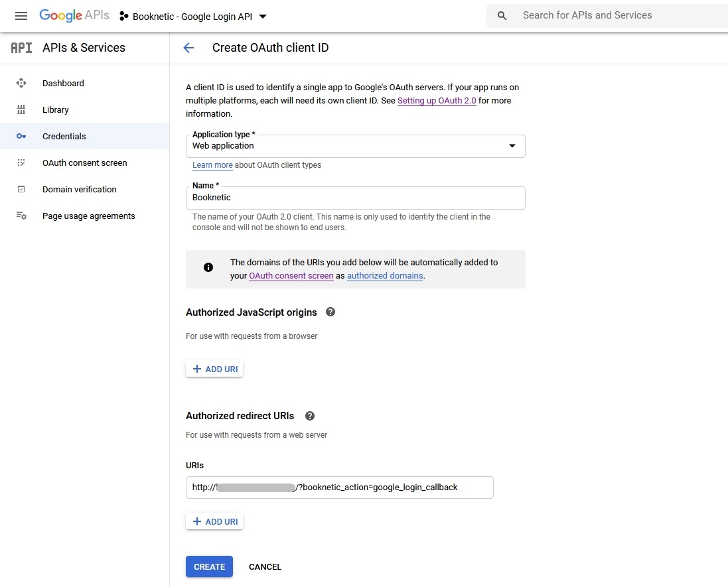Click the back arrow beside Create OAuth client ID
The height and width of the screenshot is (587, 728).
(x=188, y=47)
